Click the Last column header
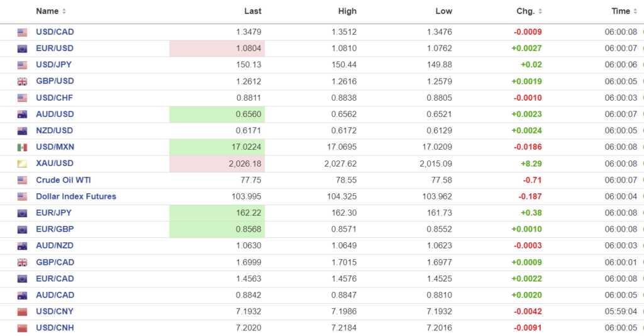This screenshot has width=644, height=336. point(253,11)
